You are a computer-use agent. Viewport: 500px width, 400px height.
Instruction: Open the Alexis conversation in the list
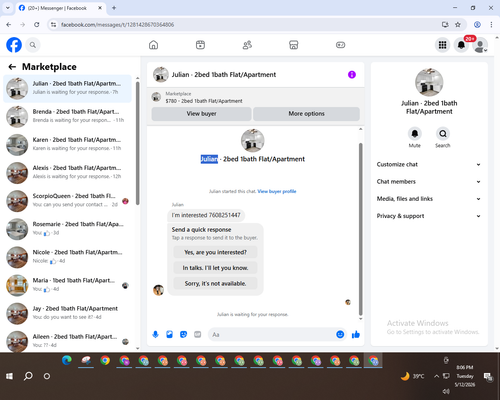(67, 173)
